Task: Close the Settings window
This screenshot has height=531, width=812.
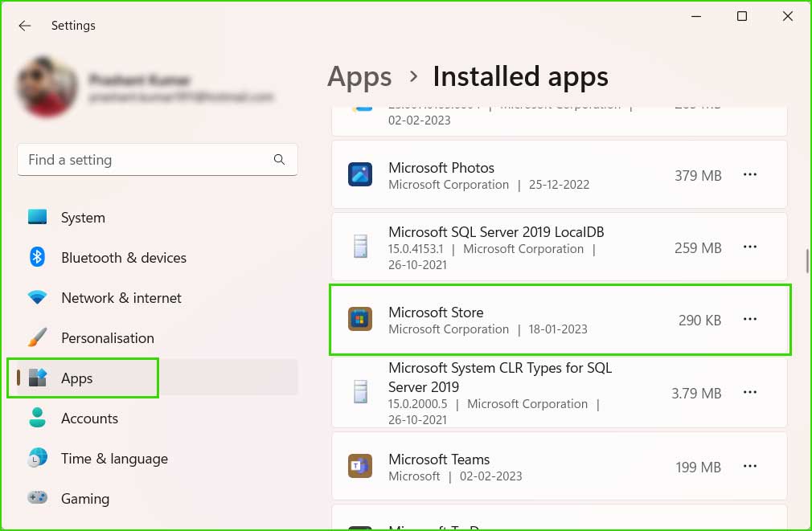Action: pyautogui.click(x=788, y=17)
